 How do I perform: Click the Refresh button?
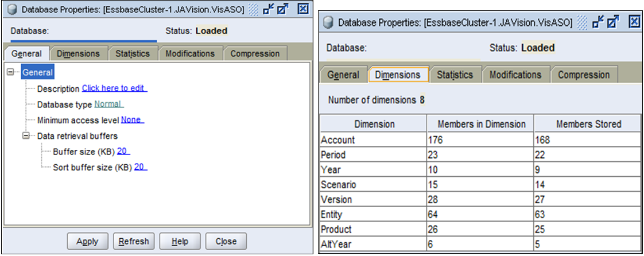click(134, 241)
